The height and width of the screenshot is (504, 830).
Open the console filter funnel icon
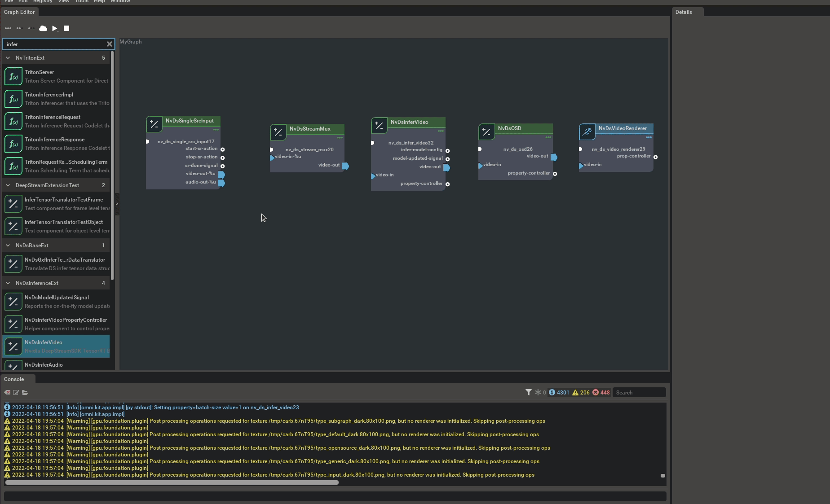click(x=528, y=392)
